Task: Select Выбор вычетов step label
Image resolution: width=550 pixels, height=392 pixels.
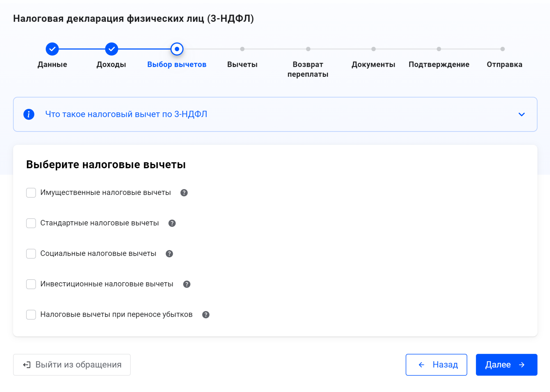Action: click(177, 64)
